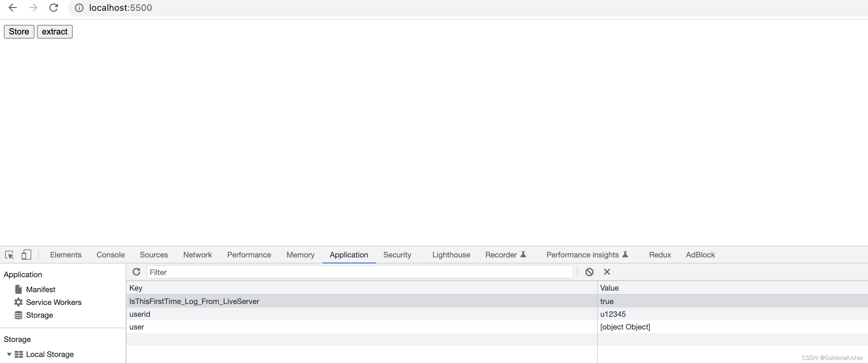
Task: Click the Storage icon in sidebar
Action: point(18,315)
